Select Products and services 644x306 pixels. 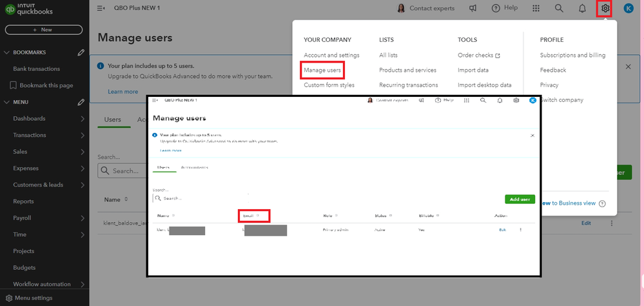coord(408,70)
